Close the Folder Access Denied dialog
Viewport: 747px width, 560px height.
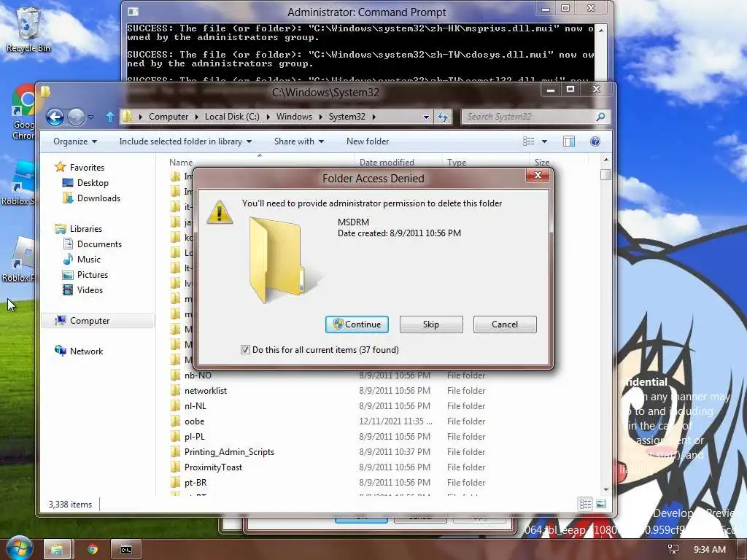tap(538, 175)
